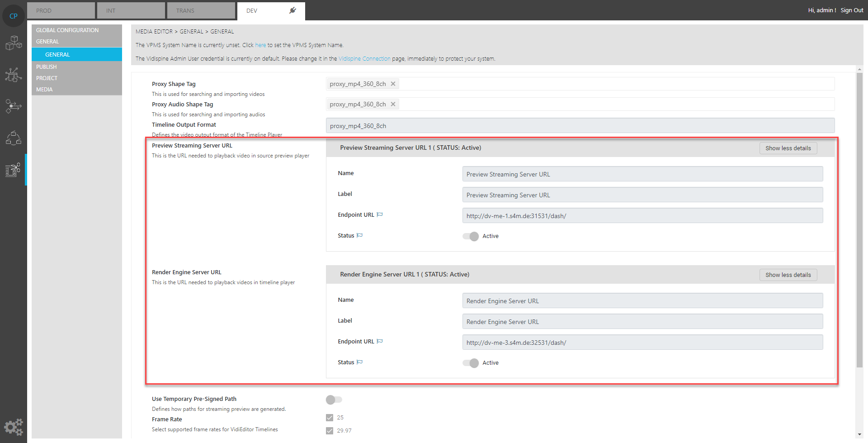
Task: Remove the proxy_mp4_360_8ch tag
Action: click(x=393, y=83)
